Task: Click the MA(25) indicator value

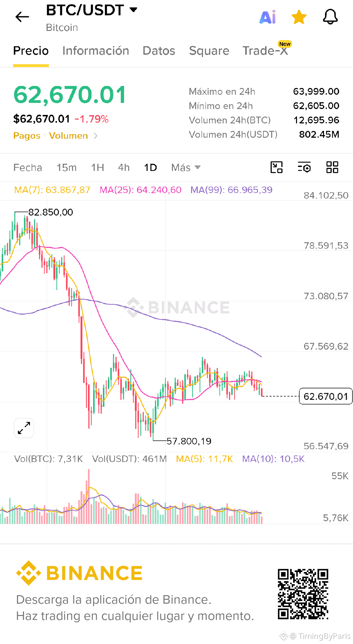Action: click(140, 190)
